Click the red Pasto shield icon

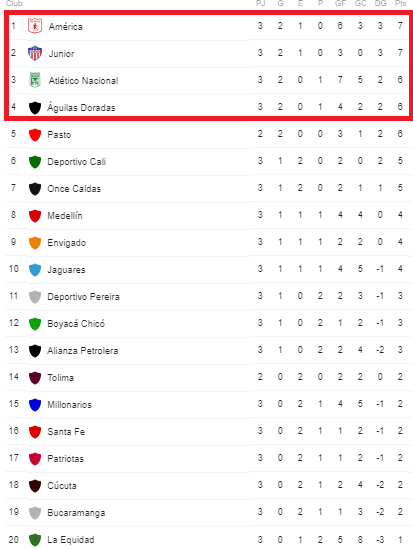click(x=35, y=135)
